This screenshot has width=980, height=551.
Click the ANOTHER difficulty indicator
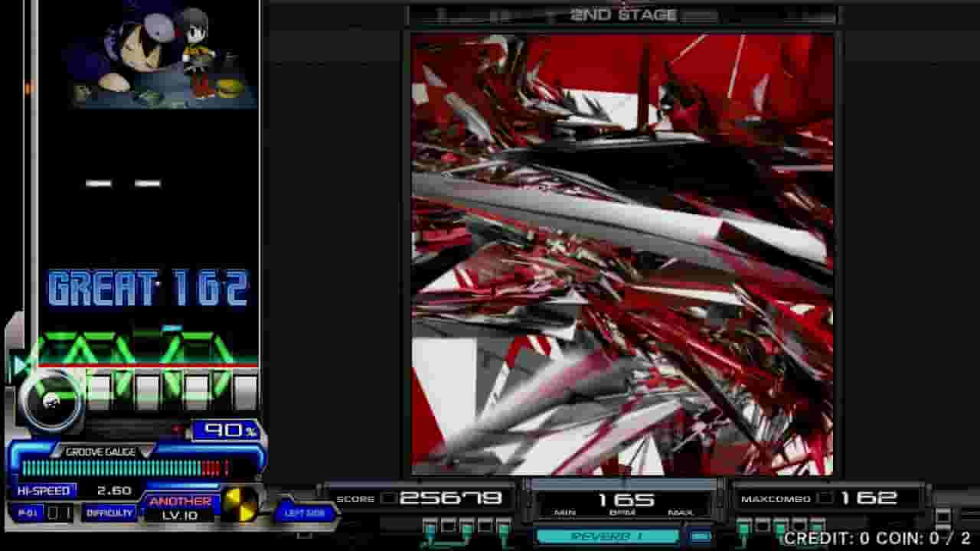coord(180,501)
